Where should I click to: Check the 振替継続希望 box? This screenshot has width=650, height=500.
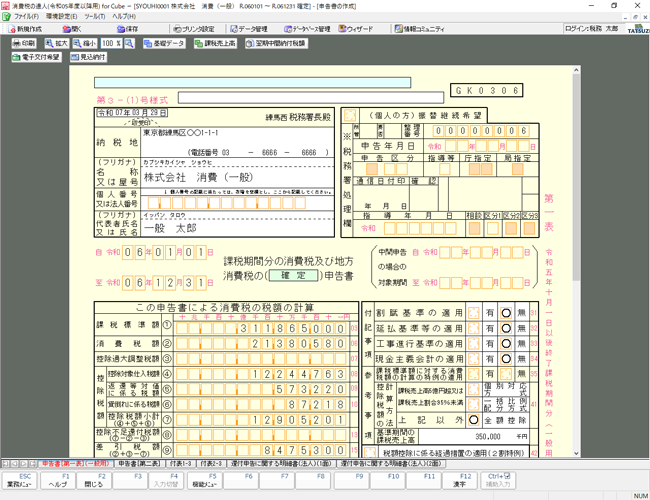click(x=350, y=116)
